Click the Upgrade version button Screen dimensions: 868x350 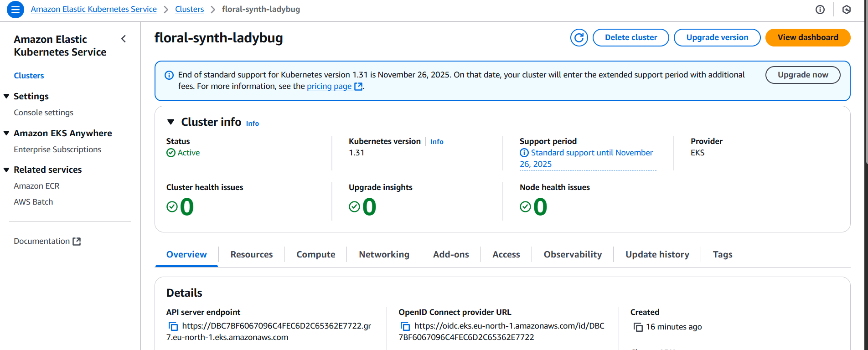point(717,37)
